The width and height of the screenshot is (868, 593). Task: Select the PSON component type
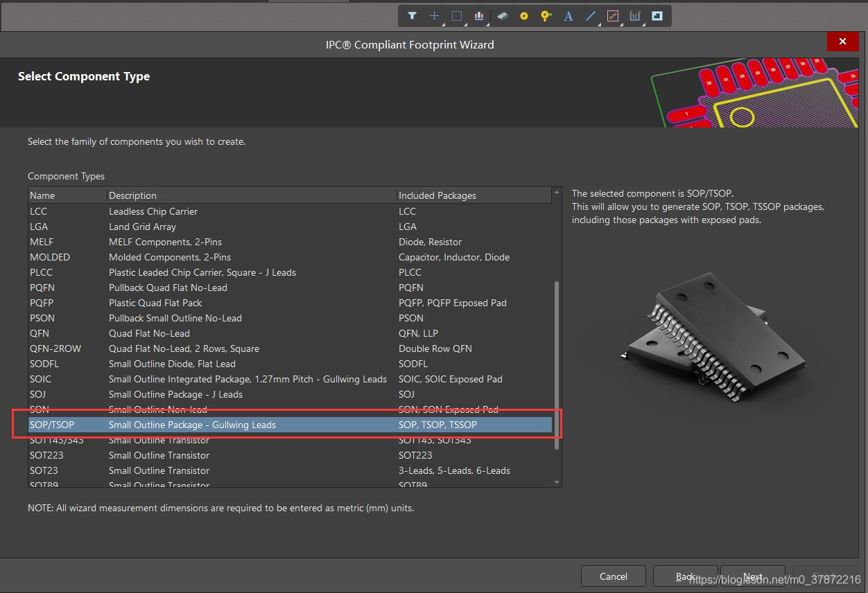[290, 318]
